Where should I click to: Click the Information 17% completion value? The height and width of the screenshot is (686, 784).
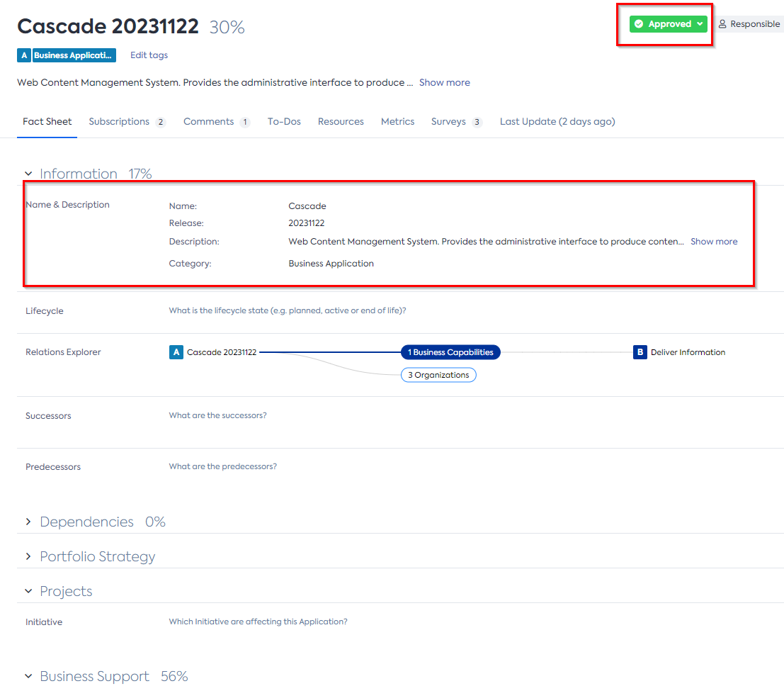coord(140,174)
